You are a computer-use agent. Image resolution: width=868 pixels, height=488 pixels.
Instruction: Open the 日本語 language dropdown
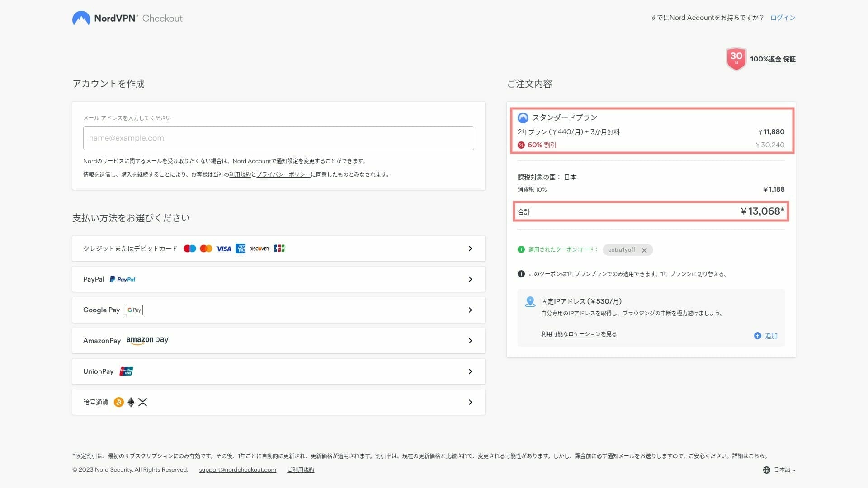tap(784, 470)
